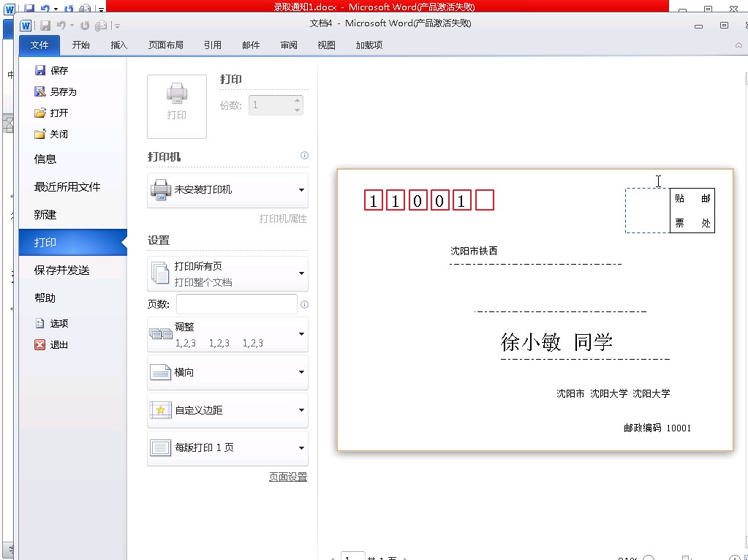Screen dimensions: 748x560
Task: Expand the printer selection dropdown (未安装打印机)
Action: [x=227, y=190]
